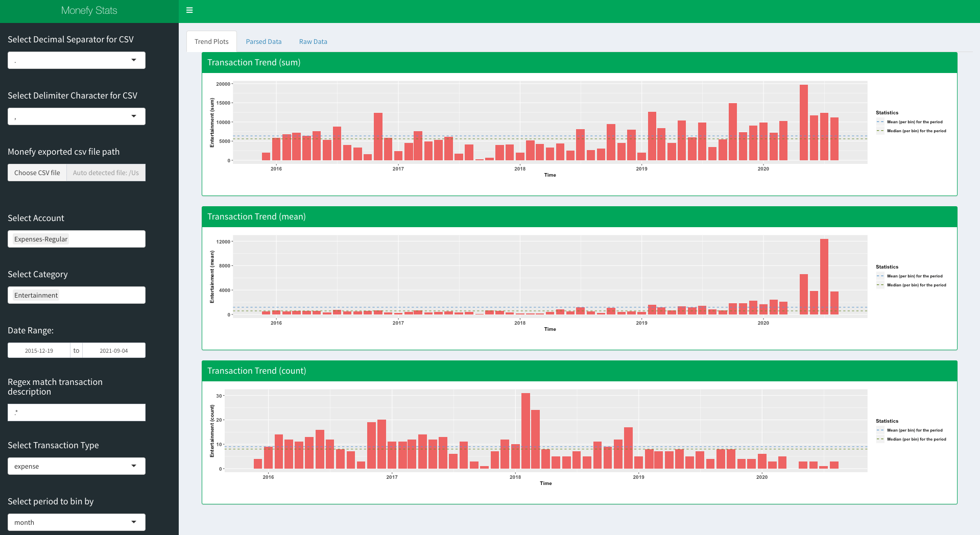Click the regex transaction description input

click(x=77, y=412)
